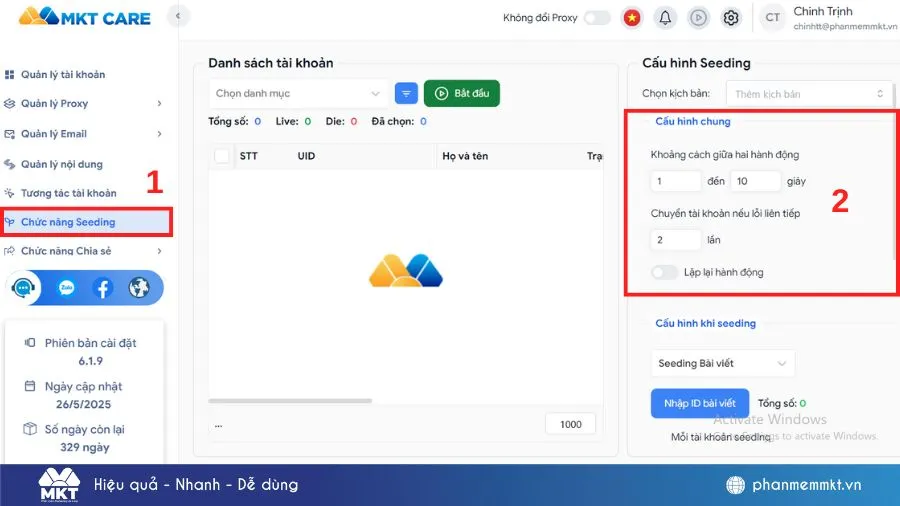Click the 1000 page size field
The image size is (900, 506).
tap(571, 425)
